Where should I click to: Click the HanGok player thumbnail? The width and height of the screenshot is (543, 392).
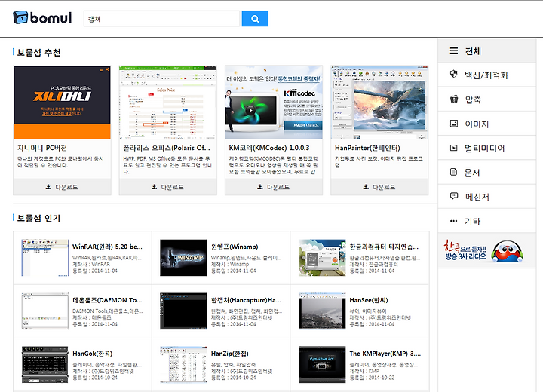pos(45,364)
